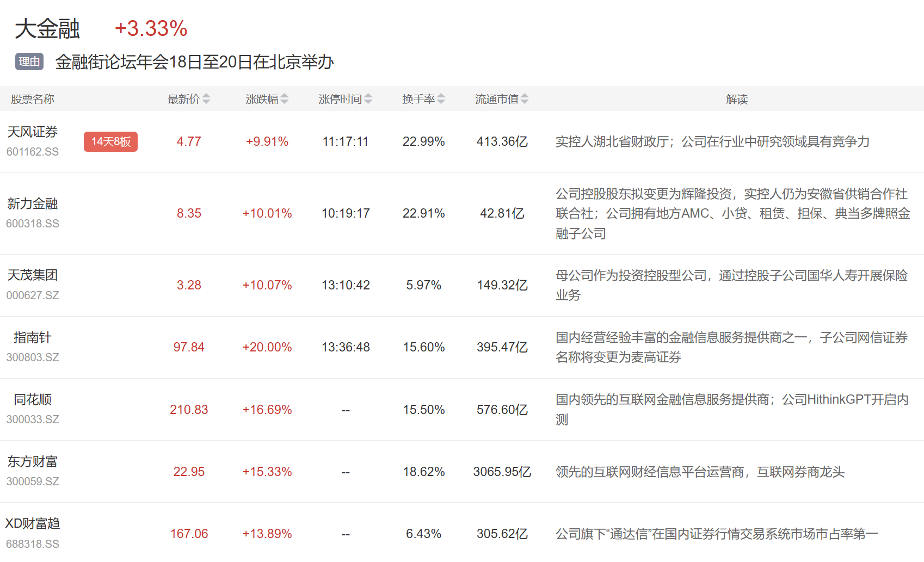Open 东方财富 stock page

pos(33,462)
